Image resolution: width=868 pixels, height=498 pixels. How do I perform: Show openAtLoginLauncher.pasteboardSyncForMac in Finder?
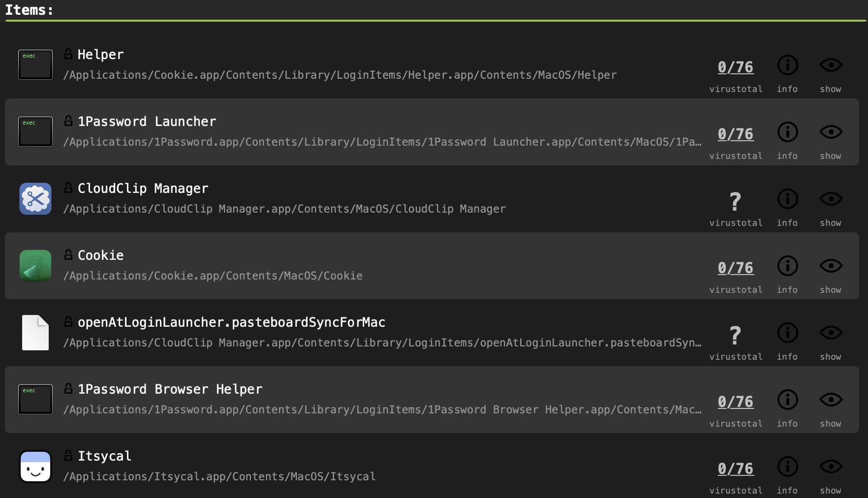tap(831, 333)
